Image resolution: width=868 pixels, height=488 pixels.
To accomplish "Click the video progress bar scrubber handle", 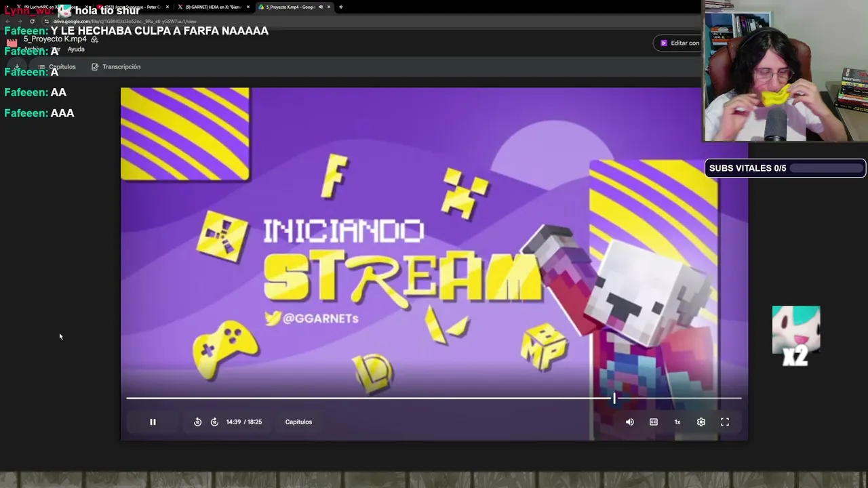I will point(614,399).
